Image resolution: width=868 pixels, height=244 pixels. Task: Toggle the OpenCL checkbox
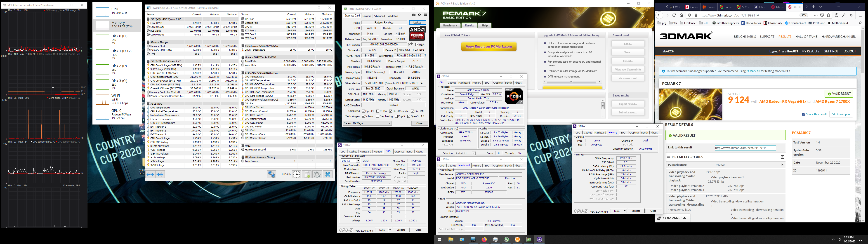coord(363,111)
